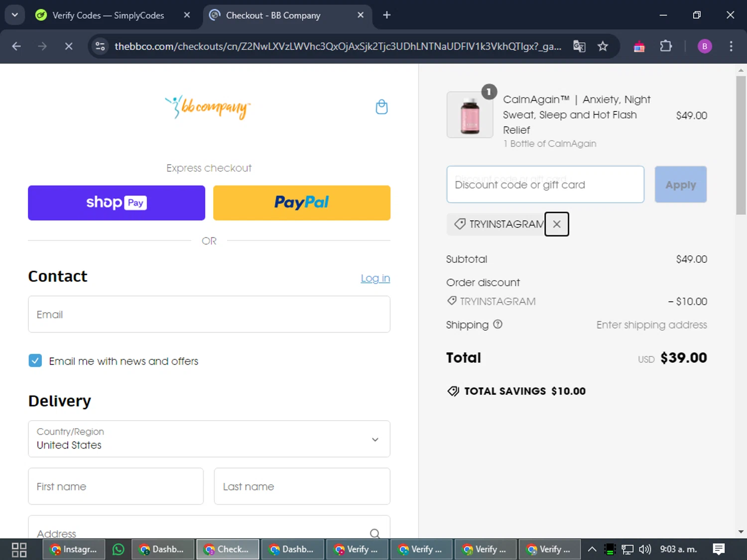Click the Last name field
This screenshot has width=747, height=560.
302,486
